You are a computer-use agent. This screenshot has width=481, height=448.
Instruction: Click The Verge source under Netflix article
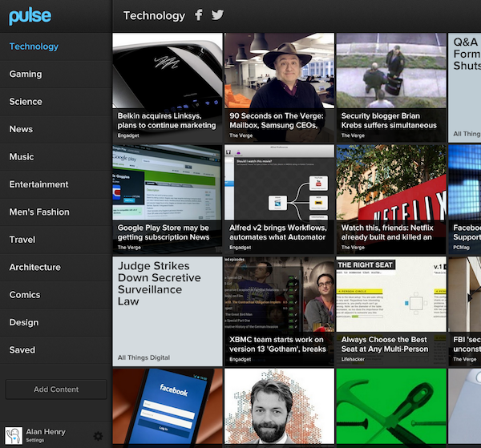point(353,247)
